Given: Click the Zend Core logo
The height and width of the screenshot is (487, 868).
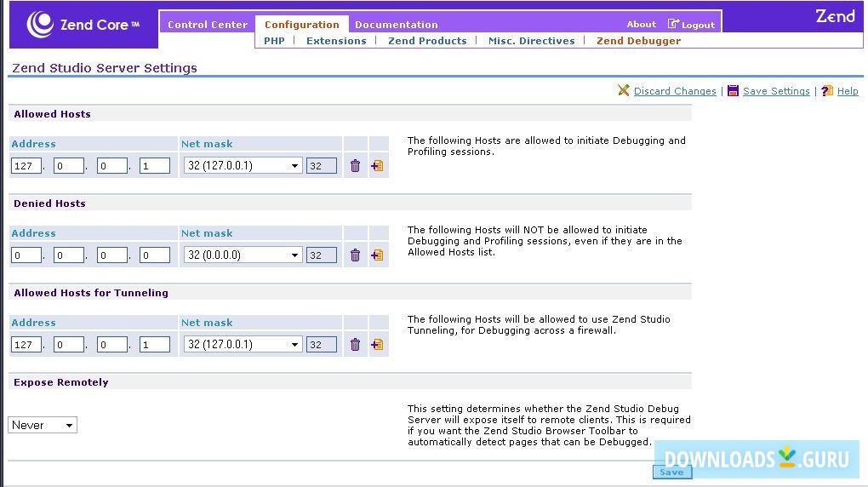Looking at the screenshot, I should [x=83, y=25].
